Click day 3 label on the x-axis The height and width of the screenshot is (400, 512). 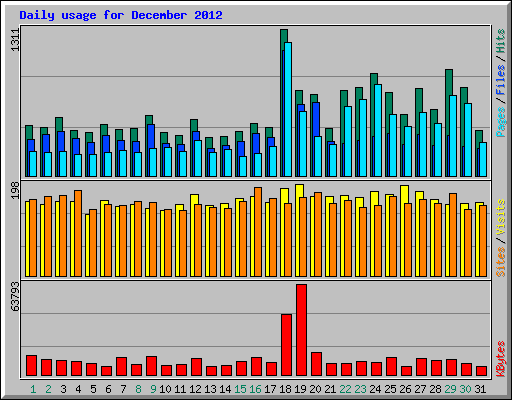[63, 389]
